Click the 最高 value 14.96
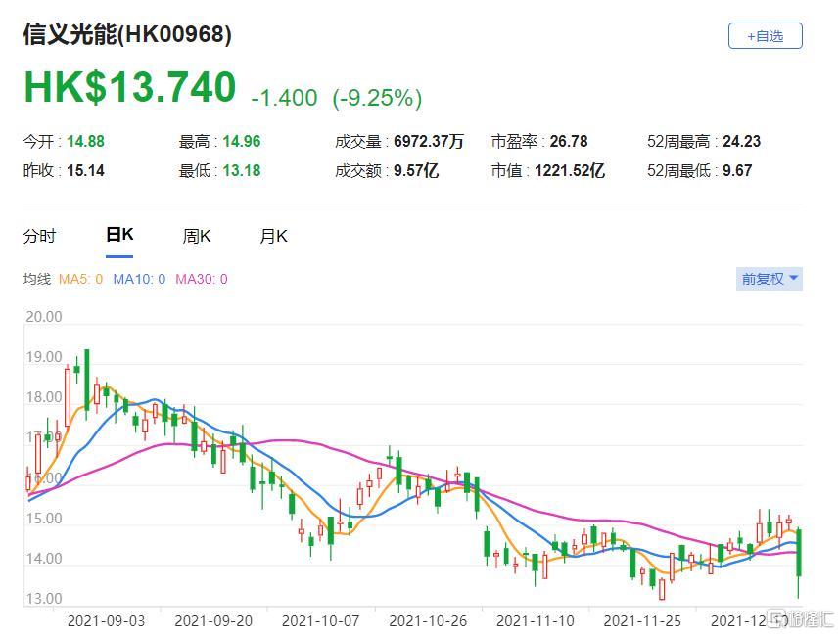Screen dimensions: 840x635 point(242,141)
